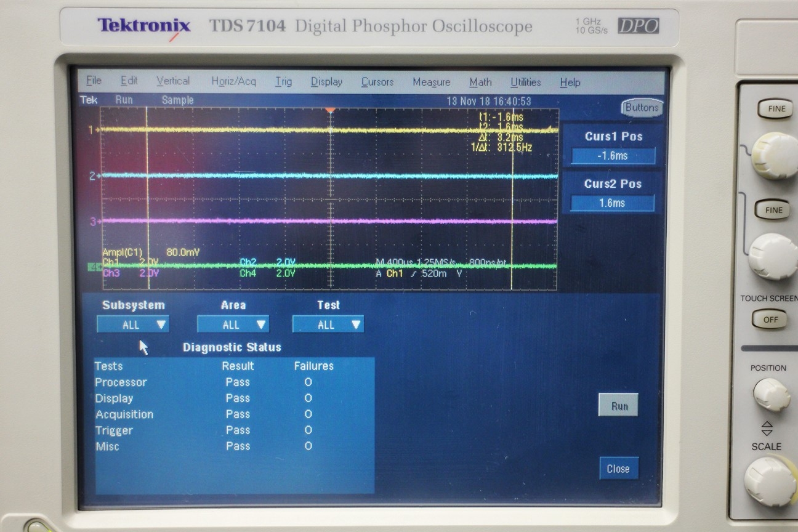Open the Cursors menu
The width and height of the screenshot is (798, 532).
(x=377, y=82)
